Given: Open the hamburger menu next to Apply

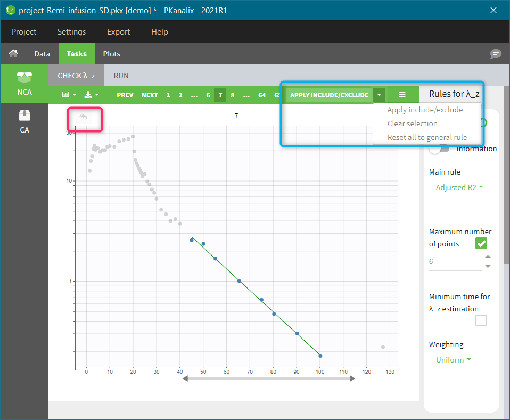Looking at the screenshot, I should click(402, 95).
